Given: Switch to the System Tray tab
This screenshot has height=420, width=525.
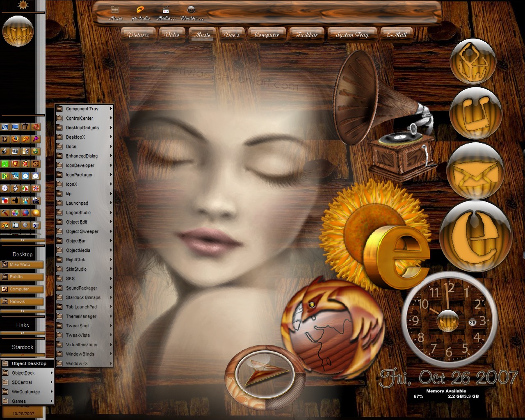Looking at the screenshot, I should pos(352,35).
